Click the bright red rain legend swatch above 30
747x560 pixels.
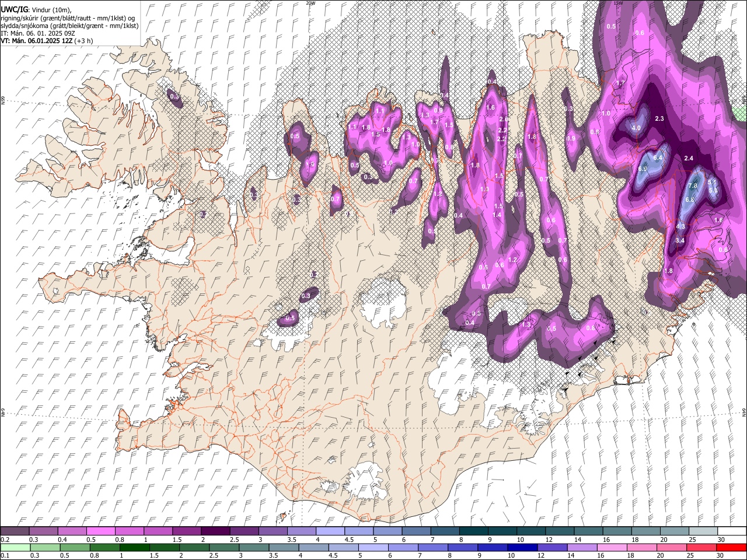(731, 548)
